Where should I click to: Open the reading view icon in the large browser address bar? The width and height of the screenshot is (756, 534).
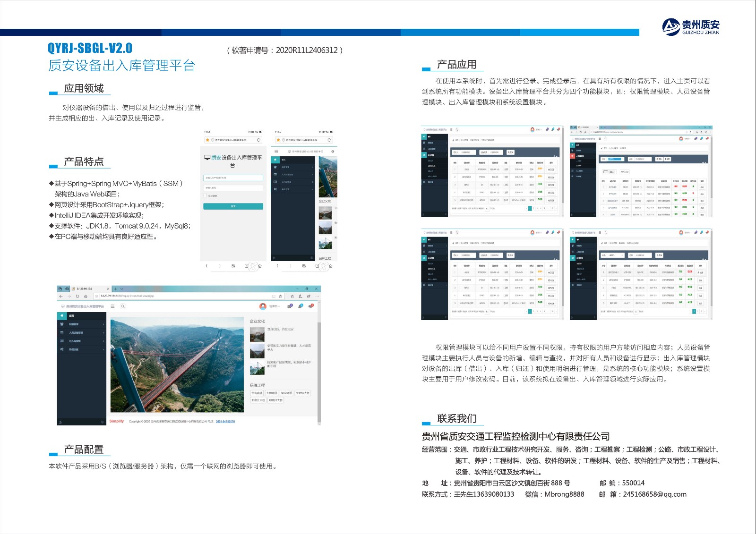pyautogui.click(x=274, y=296)
